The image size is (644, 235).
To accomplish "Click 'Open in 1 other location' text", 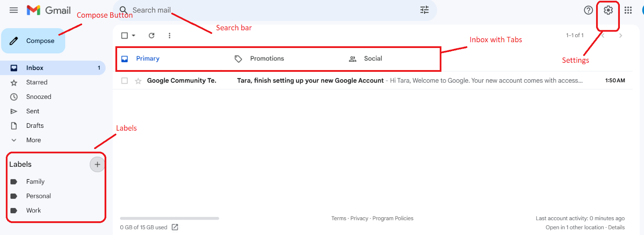I will (x=575, y=227).
